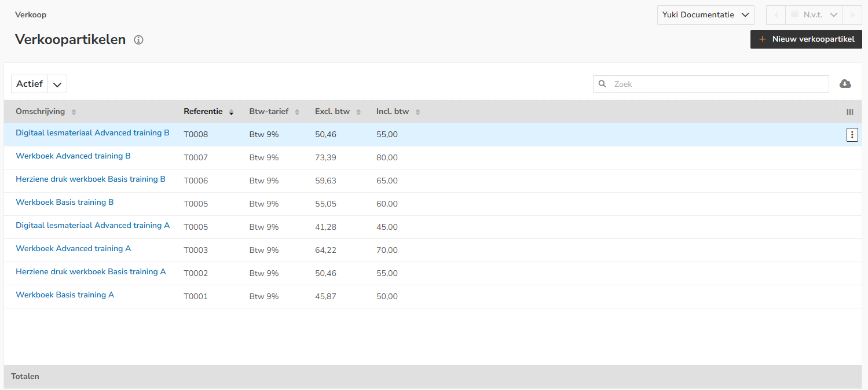Click incl. btw value 50,00
The image size is (868, 390).
(x=387, y=297)
